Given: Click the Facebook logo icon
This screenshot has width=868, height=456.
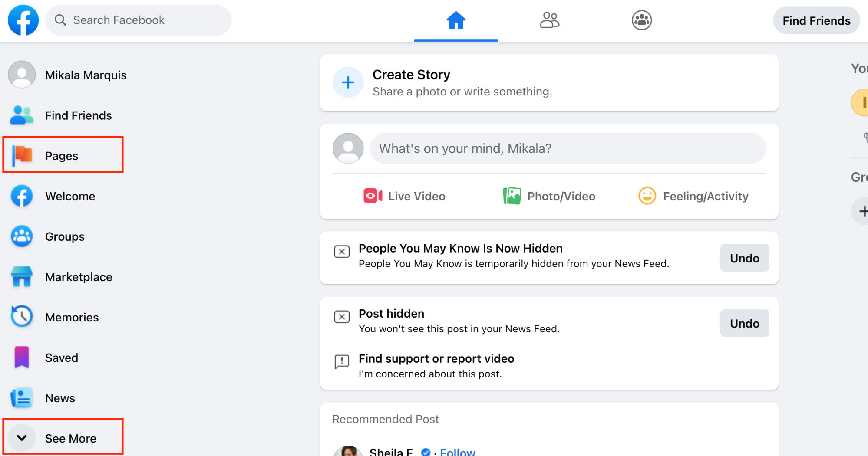Looking at the screenshot, I should 23,20.
